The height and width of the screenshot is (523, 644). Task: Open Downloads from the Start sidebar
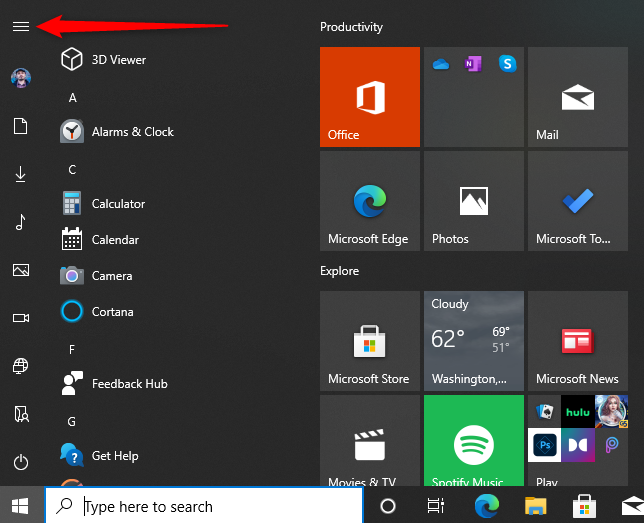click(21, 174)
